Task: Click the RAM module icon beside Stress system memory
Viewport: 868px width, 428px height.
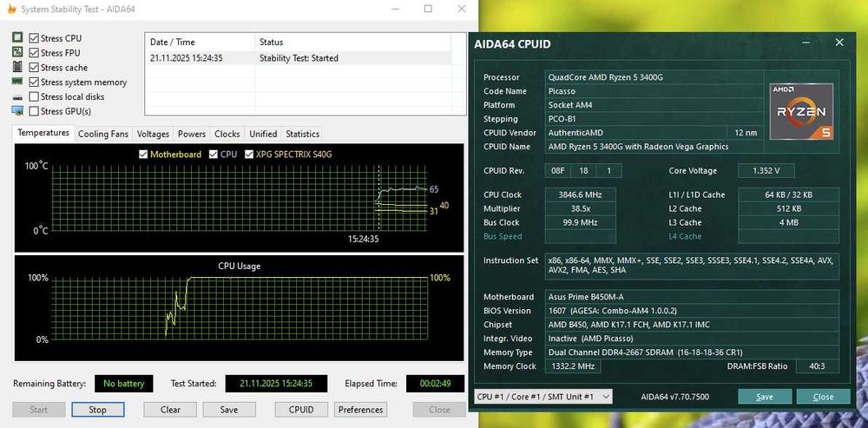Action: click(17, 82)
